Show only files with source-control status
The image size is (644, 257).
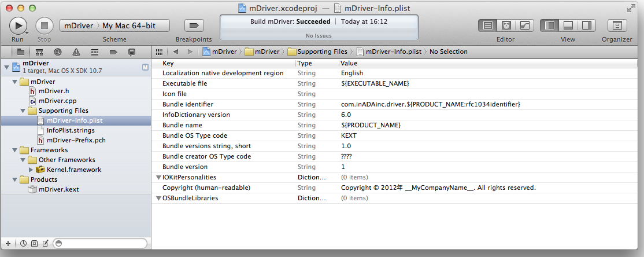[35, 243]
